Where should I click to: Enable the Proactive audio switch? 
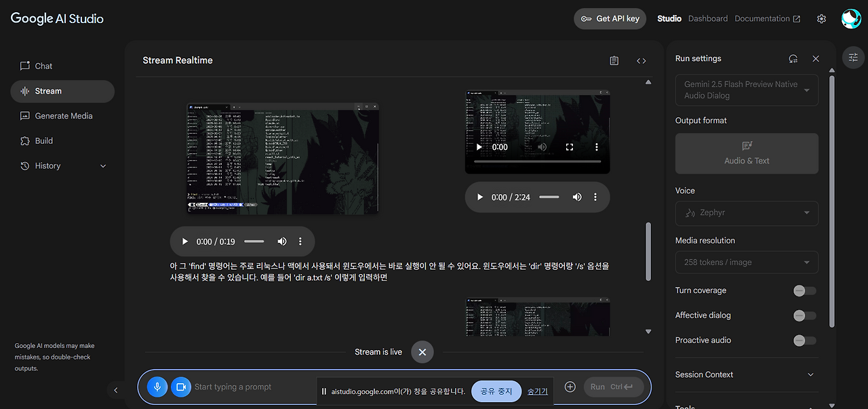804,340
